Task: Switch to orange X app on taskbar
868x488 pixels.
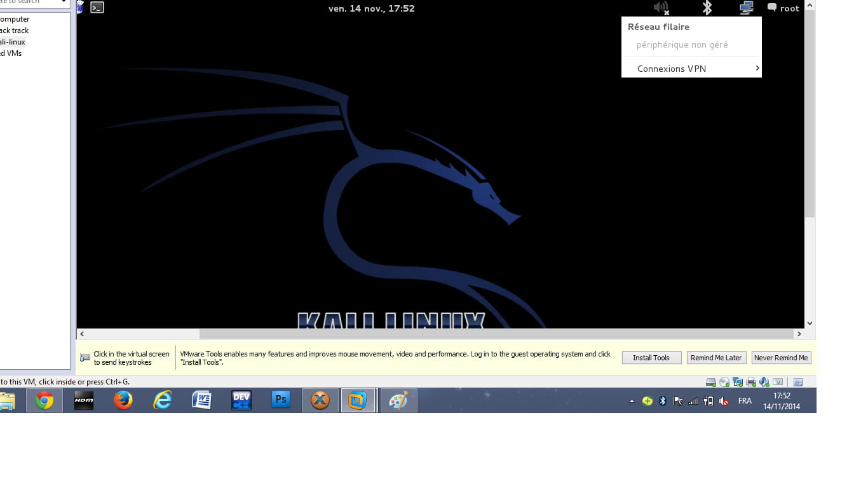Action: pos(320,401)
